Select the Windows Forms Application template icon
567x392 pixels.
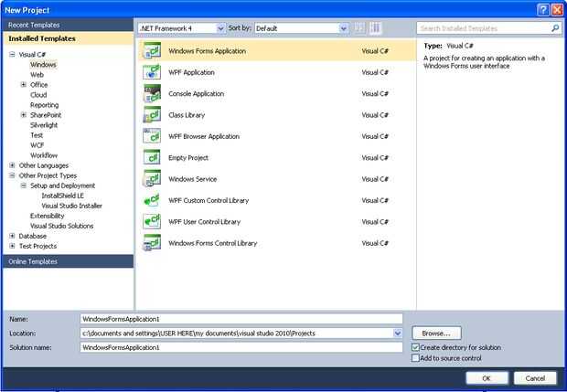click(152, 50)
